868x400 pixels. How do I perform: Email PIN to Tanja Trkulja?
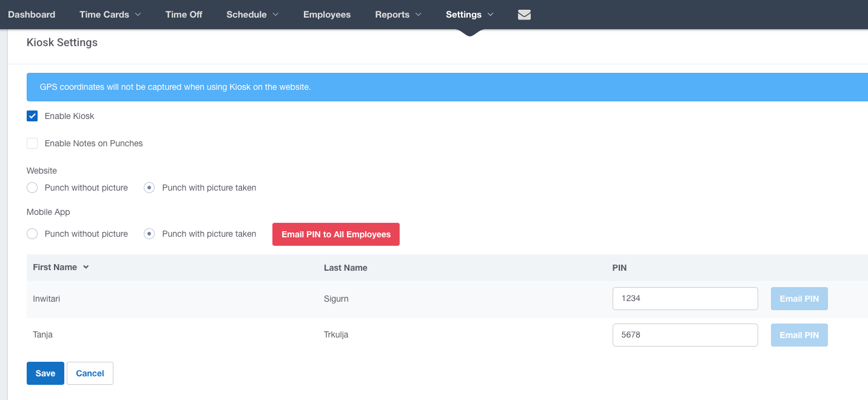point(799,335)
